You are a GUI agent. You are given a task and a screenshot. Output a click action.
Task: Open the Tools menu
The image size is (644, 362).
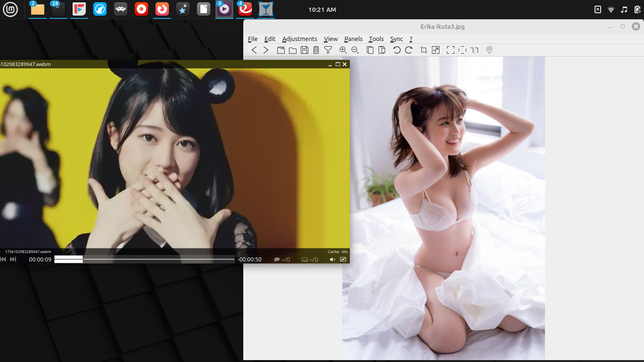tap(376, 39)
